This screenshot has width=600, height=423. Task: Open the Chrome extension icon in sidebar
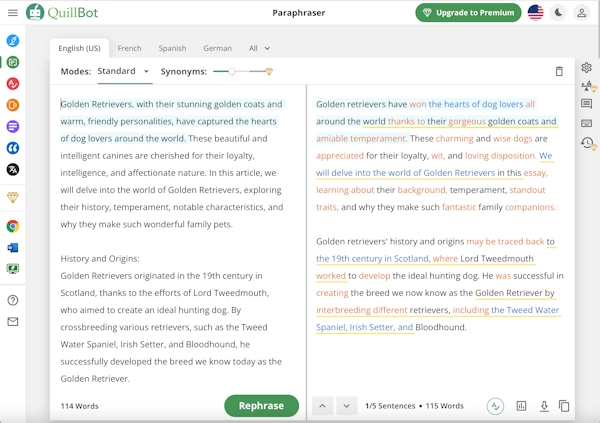coord(13,226)
